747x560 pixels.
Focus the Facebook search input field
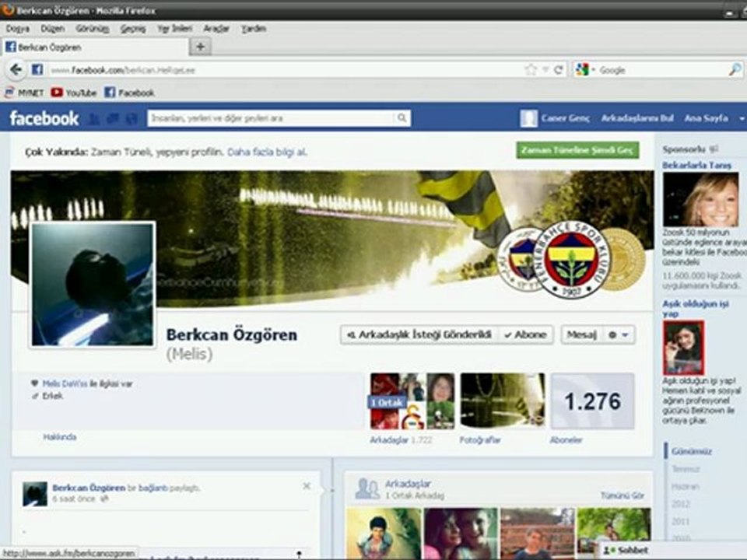coord(272,117)
